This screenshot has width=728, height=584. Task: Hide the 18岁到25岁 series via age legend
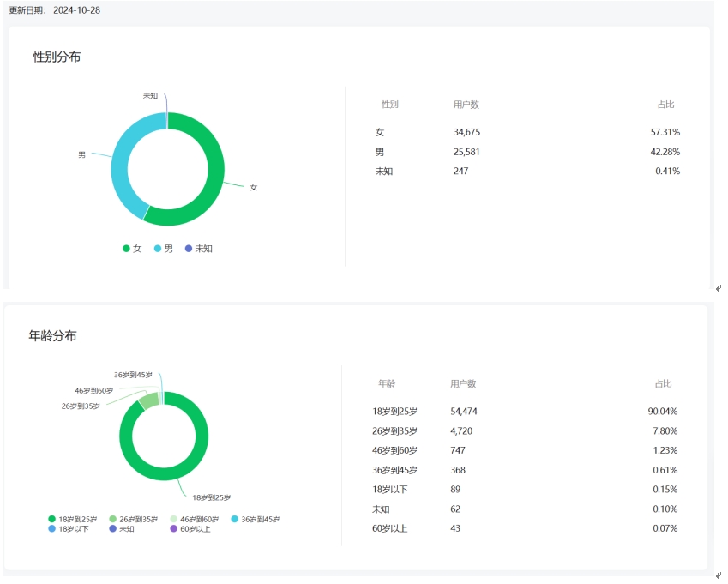pyautogui.click(x=73, y=519)
